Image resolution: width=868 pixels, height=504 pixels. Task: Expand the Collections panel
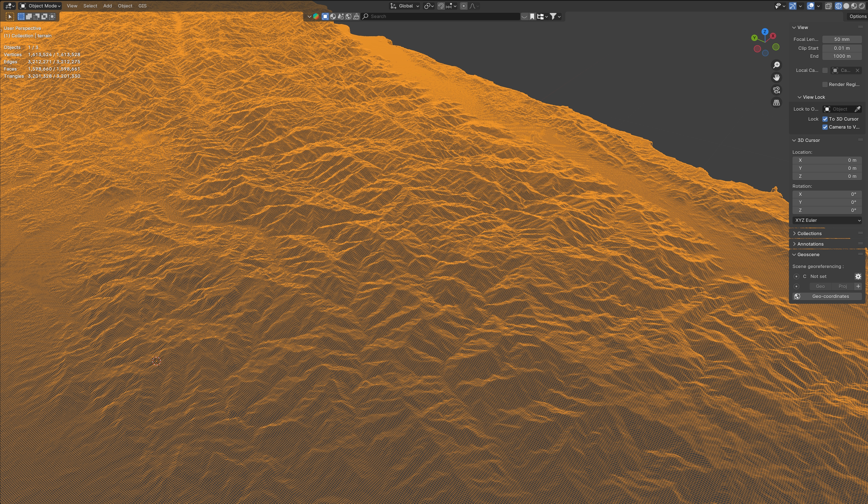[809, 233]
